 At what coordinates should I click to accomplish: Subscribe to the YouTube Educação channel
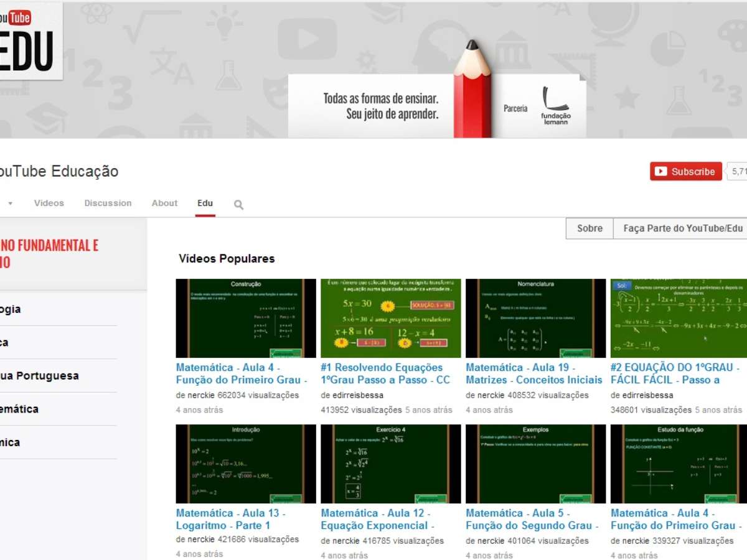coord(685,172)
